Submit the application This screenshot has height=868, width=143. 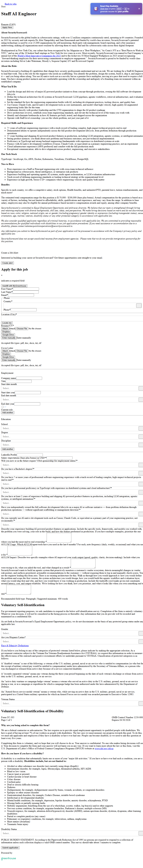[10, 847]
